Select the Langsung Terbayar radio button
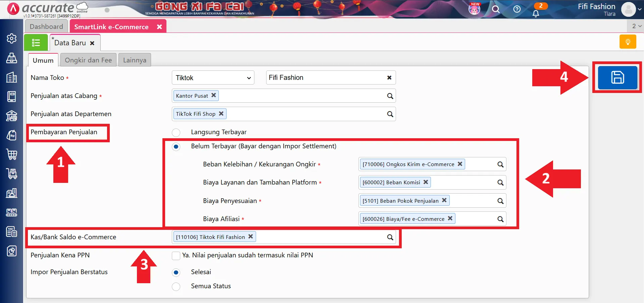Screen dimensions: 644x303 (176, 132)
